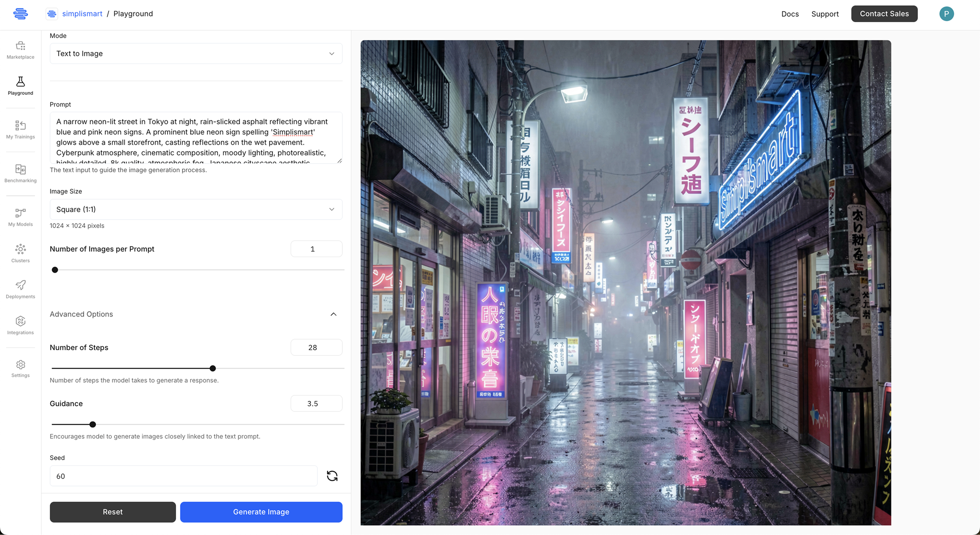Open Deployments via rocket icon
The width and height of the screenshot is (980, 535).
click(x=21, y=289)
